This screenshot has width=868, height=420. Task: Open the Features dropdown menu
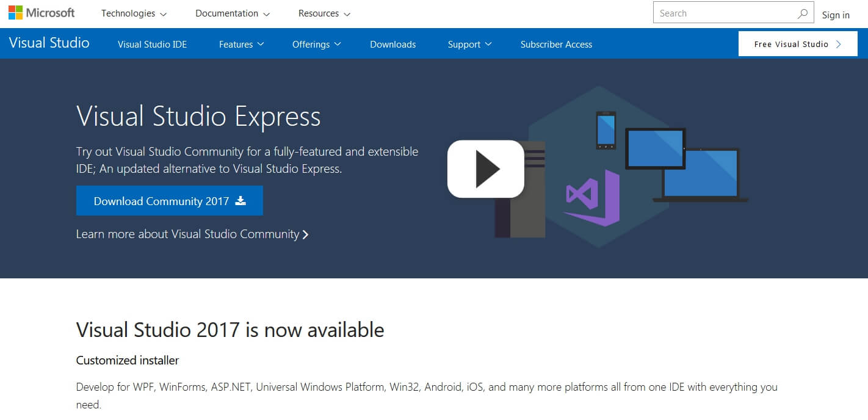(x=241, y=44)
